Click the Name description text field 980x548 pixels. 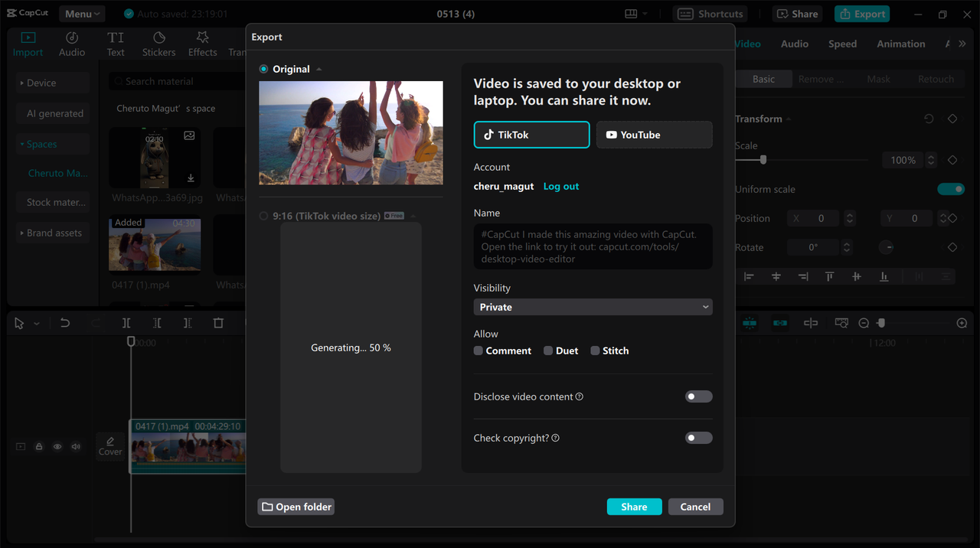tap(593, 246)
